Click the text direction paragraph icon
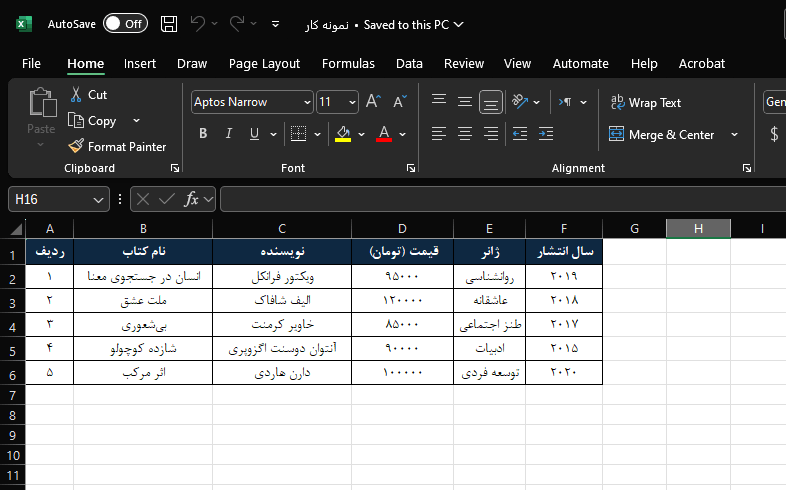Viewport: 786px width, 490px height. point(565,102)
